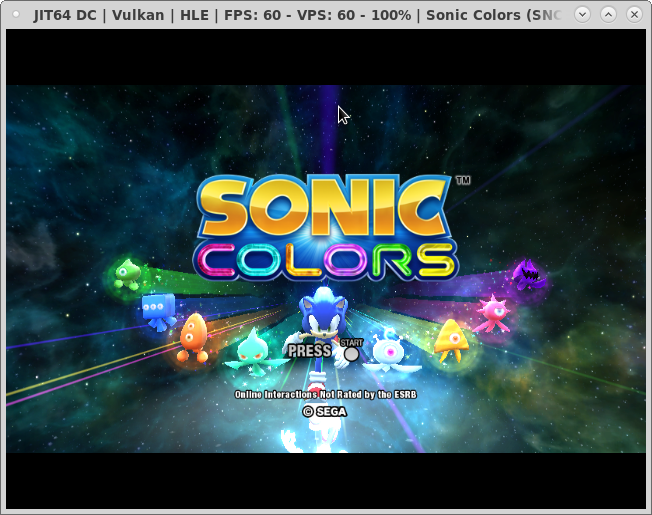Click the PRESS START prompt
Screen dimensions: 652x515
pos(326,350)
